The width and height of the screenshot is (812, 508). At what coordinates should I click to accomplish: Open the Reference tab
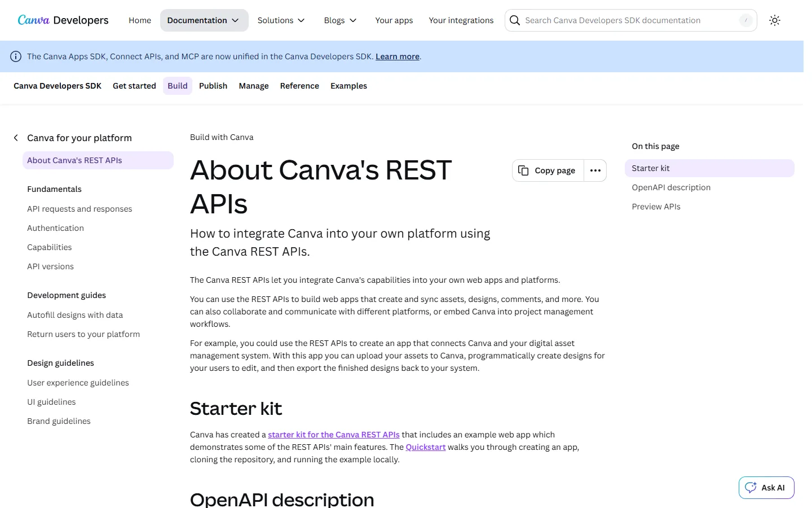point(299,86)
